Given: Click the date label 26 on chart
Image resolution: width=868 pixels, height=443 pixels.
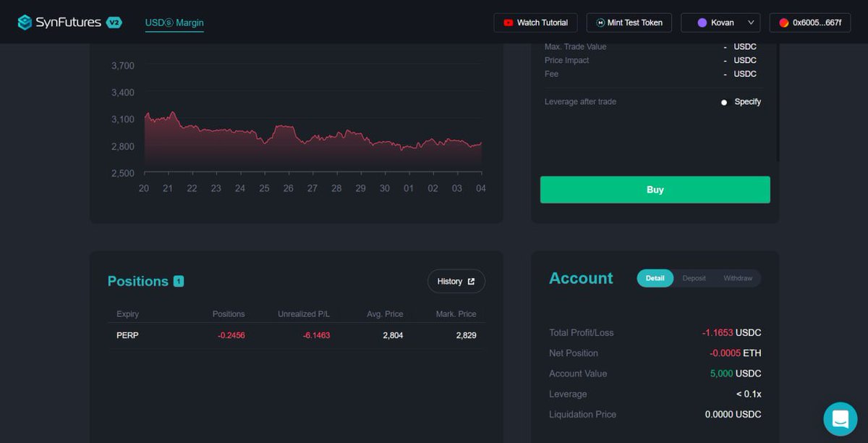Looking at the screenshot, I should click(x=288, y=188).
